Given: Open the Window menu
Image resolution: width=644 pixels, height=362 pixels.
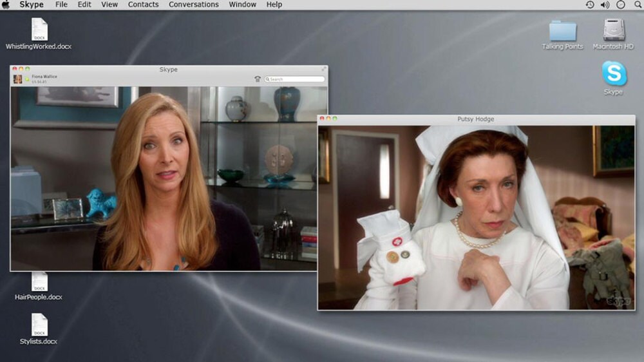Looking at the screenshot, I should point(242,5).
